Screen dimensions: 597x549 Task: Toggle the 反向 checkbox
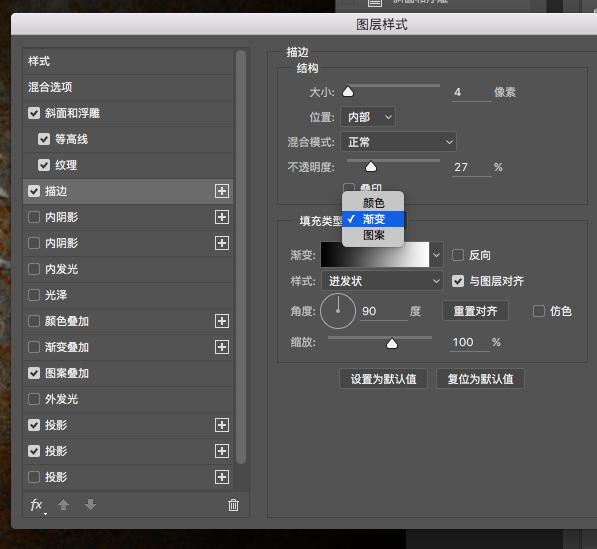[458, 255]
